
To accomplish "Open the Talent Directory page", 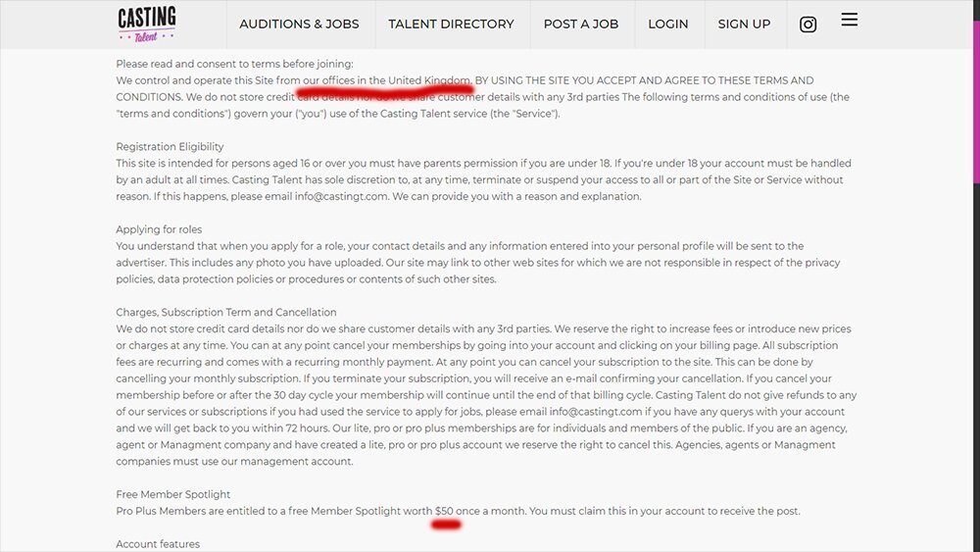I will point(451,24).
